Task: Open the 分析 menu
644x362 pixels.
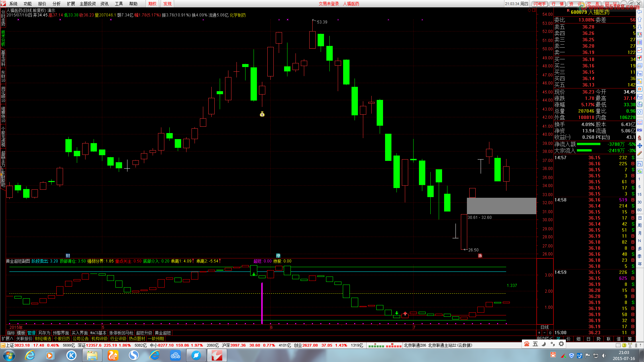Action: (x=57, y=4)
